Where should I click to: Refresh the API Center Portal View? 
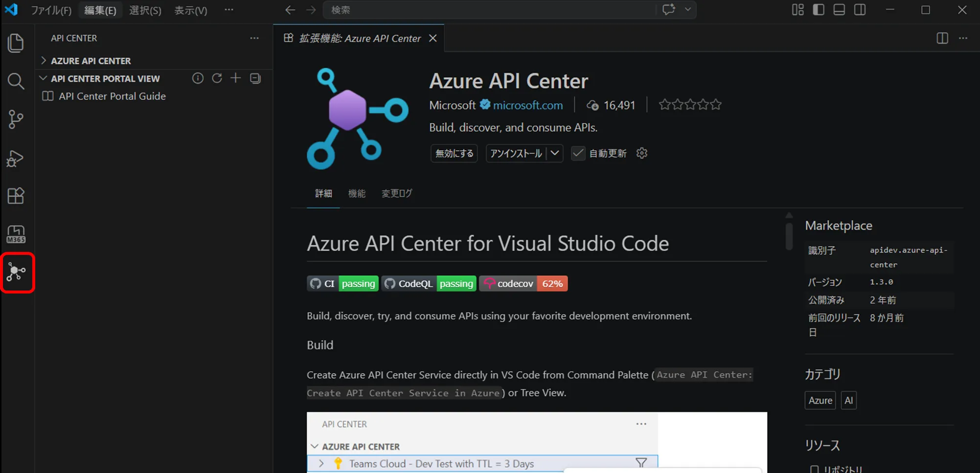tap(217, 78)
